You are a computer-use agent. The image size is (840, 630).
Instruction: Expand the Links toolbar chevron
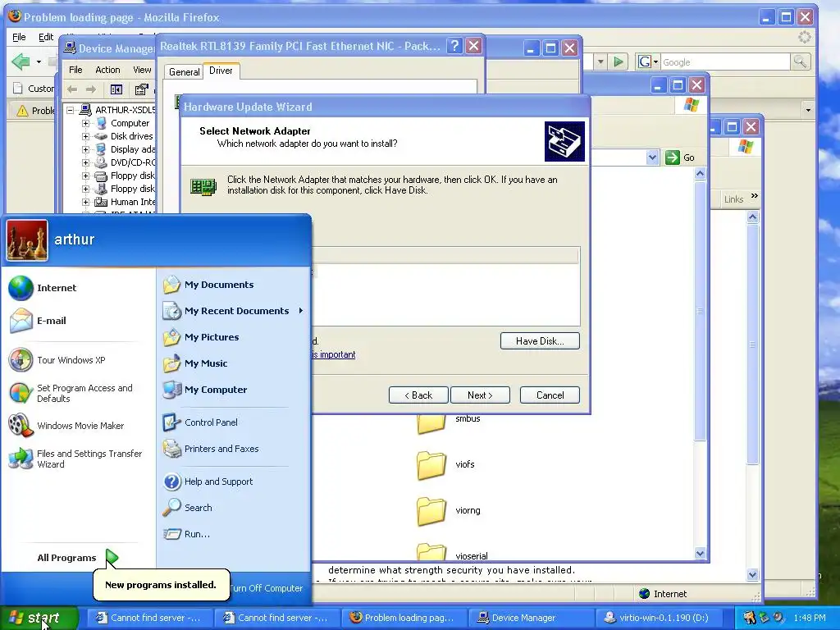pyautogui.click(x=755, y=196)
